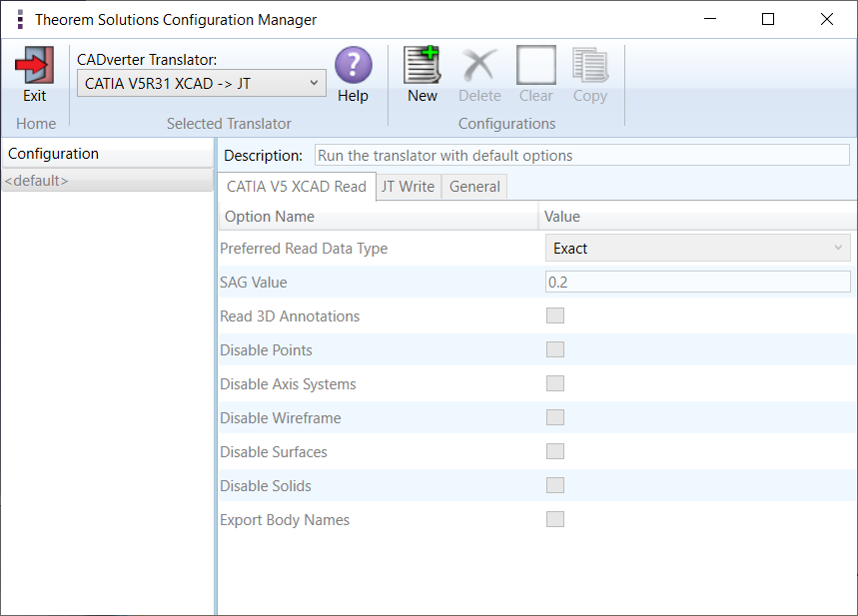Click the SAG Value input field
The height and width of the screenshot is (616, 858).
pyautogui.click(x=697, y=282)
